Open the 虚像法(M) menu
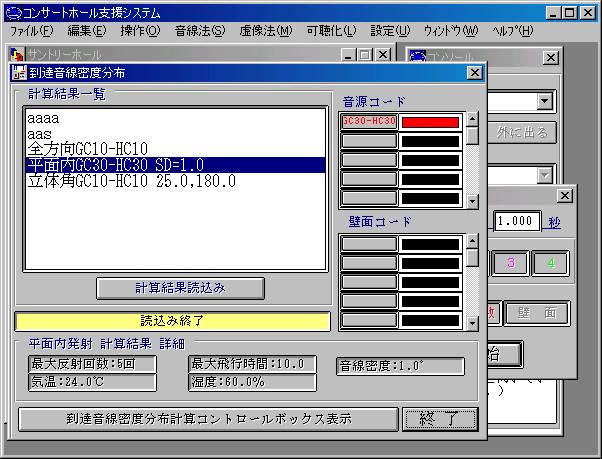This screenshot has width=602, height=459. point(266,31)
